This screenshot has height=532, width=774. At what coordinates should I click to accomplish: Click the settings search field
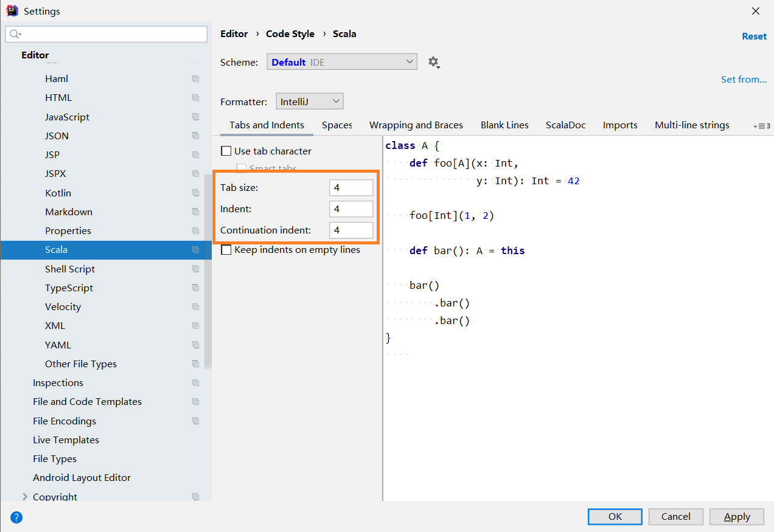point(106,34)
